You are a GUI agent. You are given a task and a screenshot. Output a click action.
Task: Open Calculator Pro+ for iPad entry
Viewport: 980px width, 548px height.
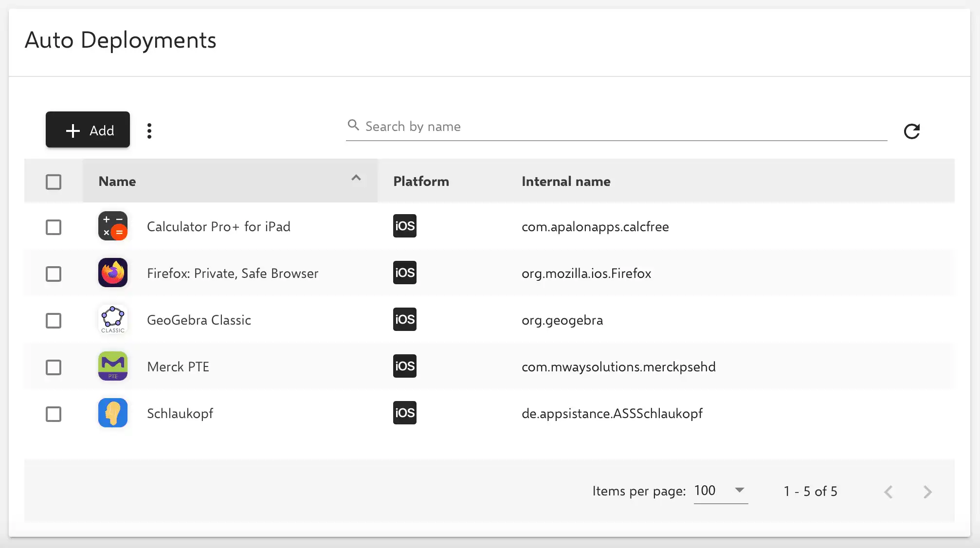(x=218, y=226)
